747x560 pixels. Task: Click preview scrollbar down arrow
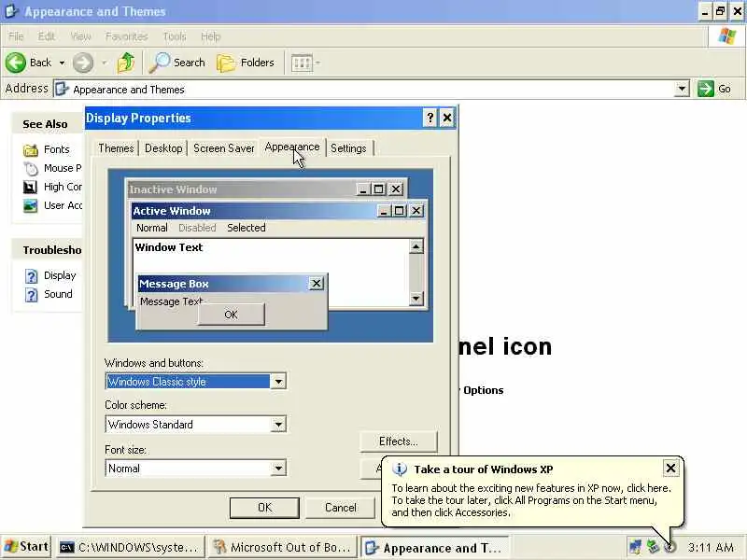pyautogui.click(x=416, y=299)
